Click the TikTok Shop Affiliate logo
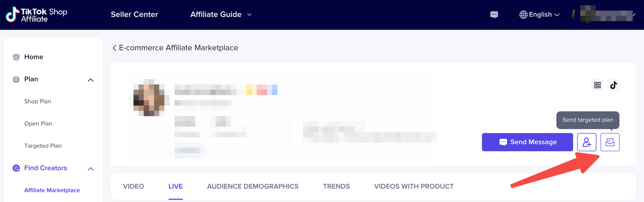 tap(36, 15)
